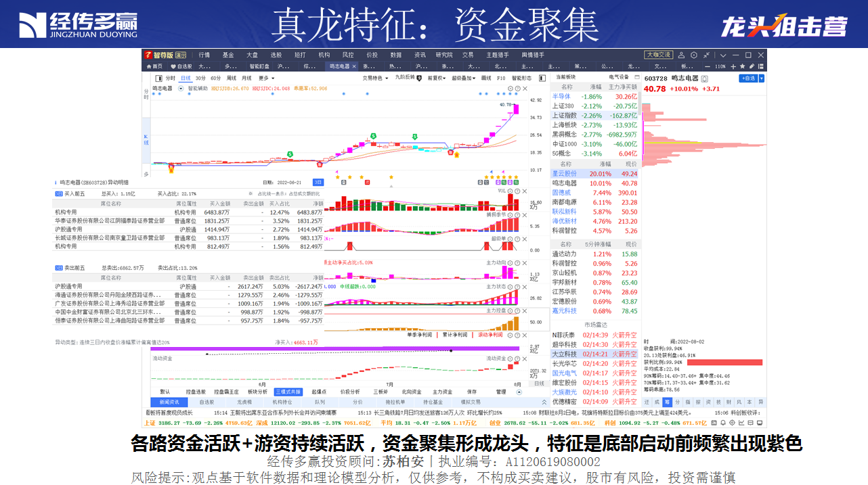Viewport: 868px width, 485px height.
Task: Switch to the 日线 period tab
Action: point(186,78)
